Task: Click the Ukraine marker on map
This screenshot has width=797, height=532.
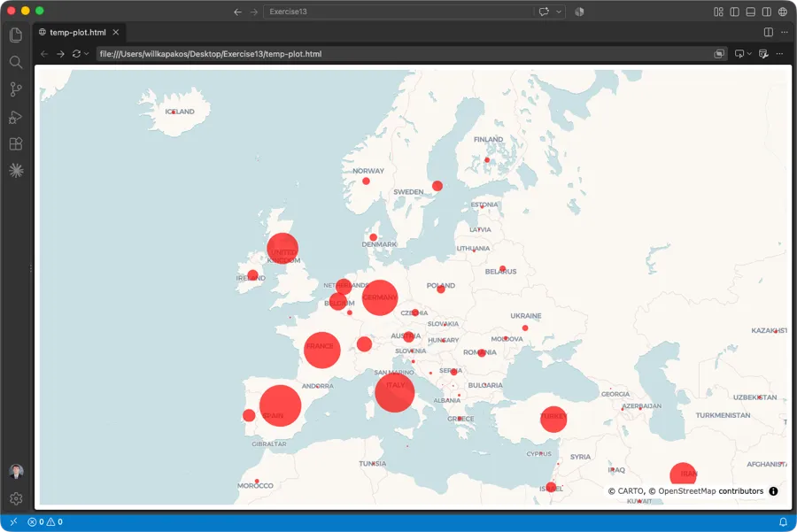Action: pos(525,328)
